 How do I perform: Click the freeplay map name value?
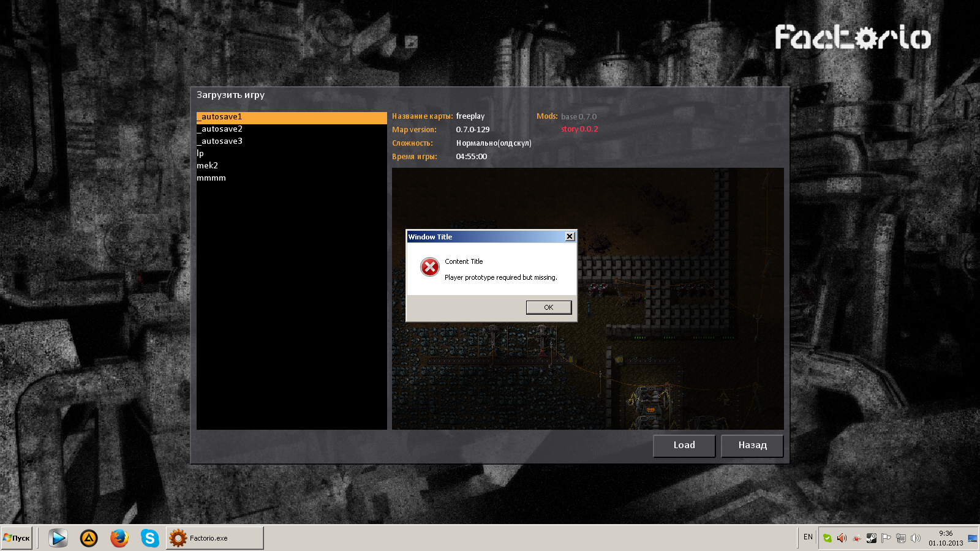[x=470, y=116]
